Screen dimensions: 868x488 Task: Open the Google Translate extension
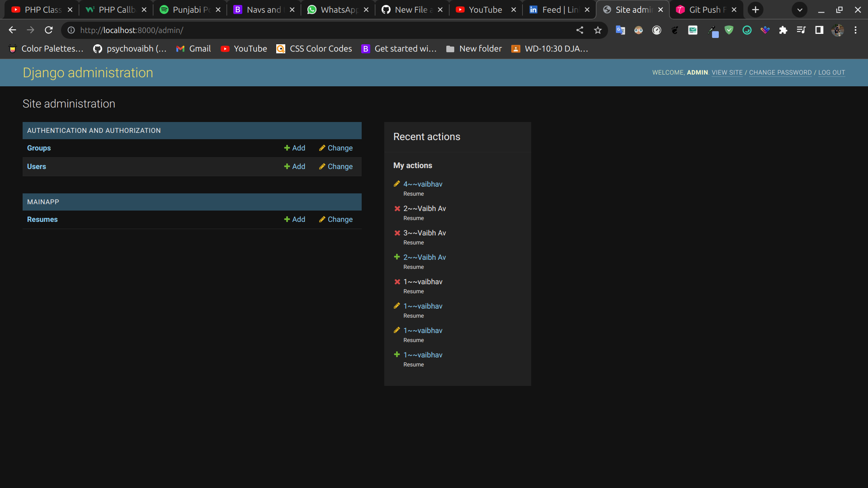(x=620, y=30)
